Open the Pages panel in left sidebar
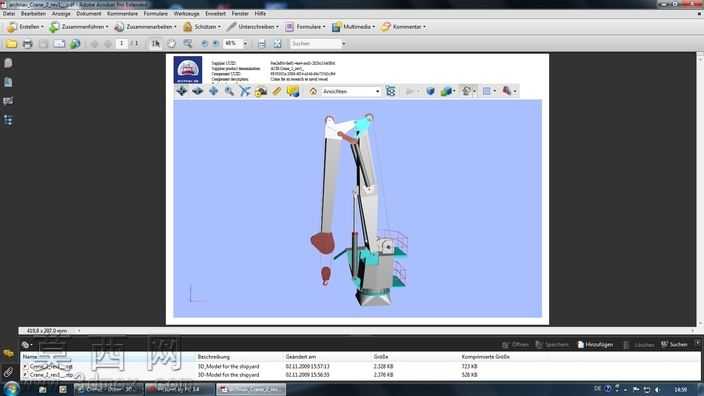 [x=8, y=63]
